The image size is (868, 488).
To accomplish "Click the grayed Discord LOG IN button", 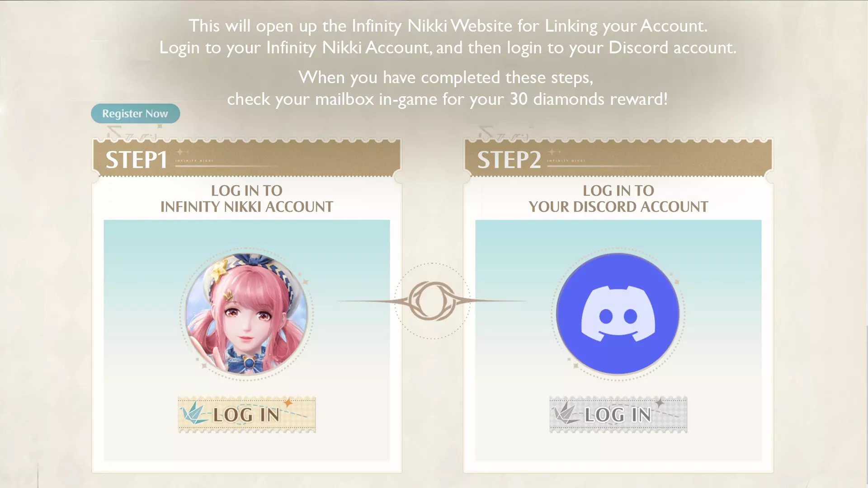I will click(x=618, y=414).
